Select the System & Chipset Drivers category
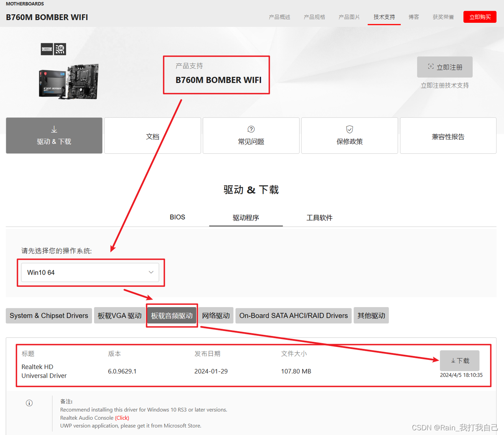Screen dimensions: 504x435 tap(49, 315)
